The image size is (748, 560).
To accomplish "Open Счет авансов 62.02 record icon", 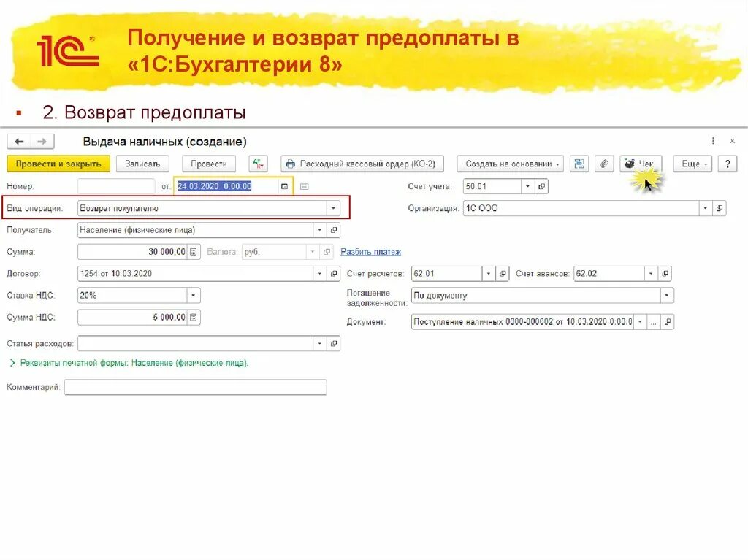I will coord(665,274).
